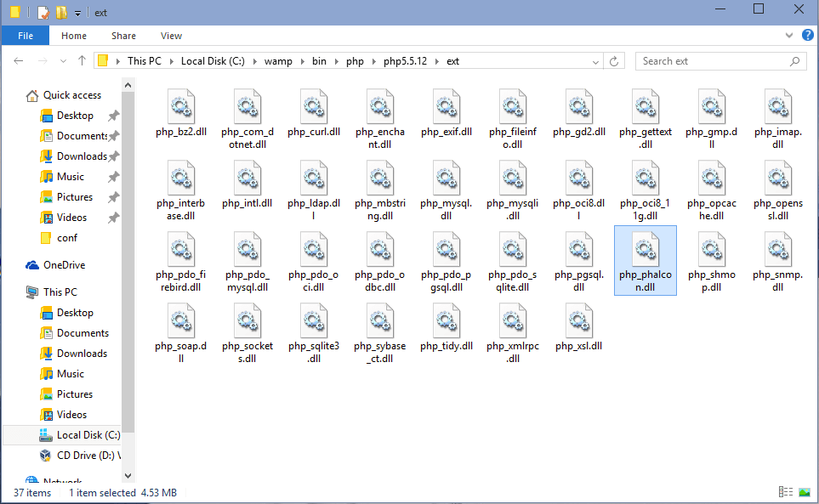Switch to details view in status bar

(x=786, y=492)
